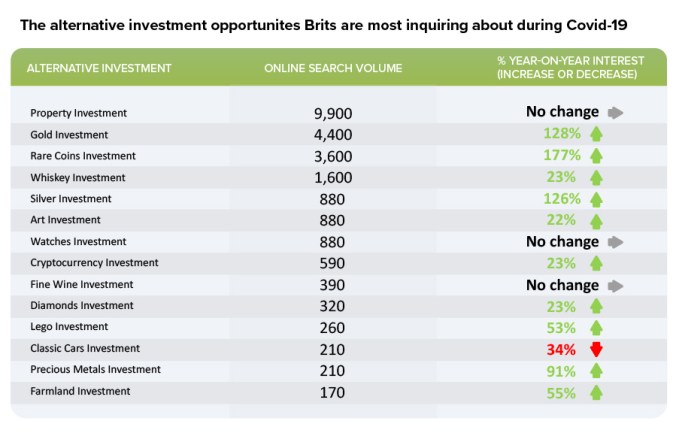Click the gray arrow in Property Investment row
676x433 pixels.
point(615,113)
